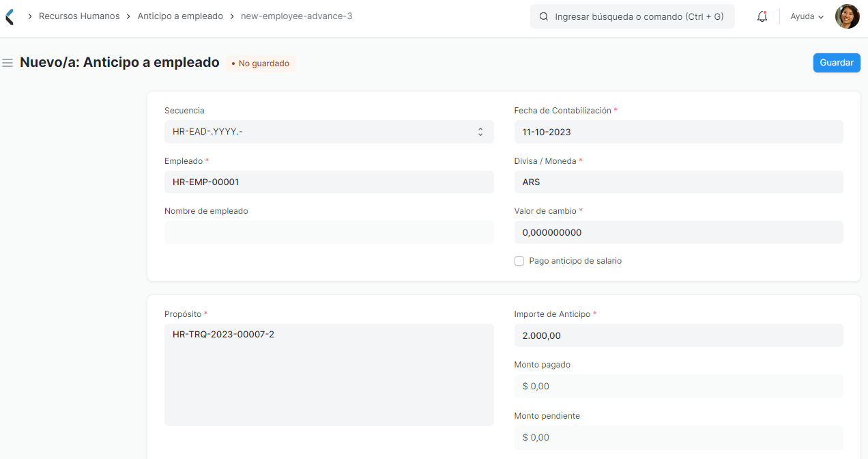This screenshot has height=459, width=868.
Task: Click the No guardado status badge
Action: [260, 64]
